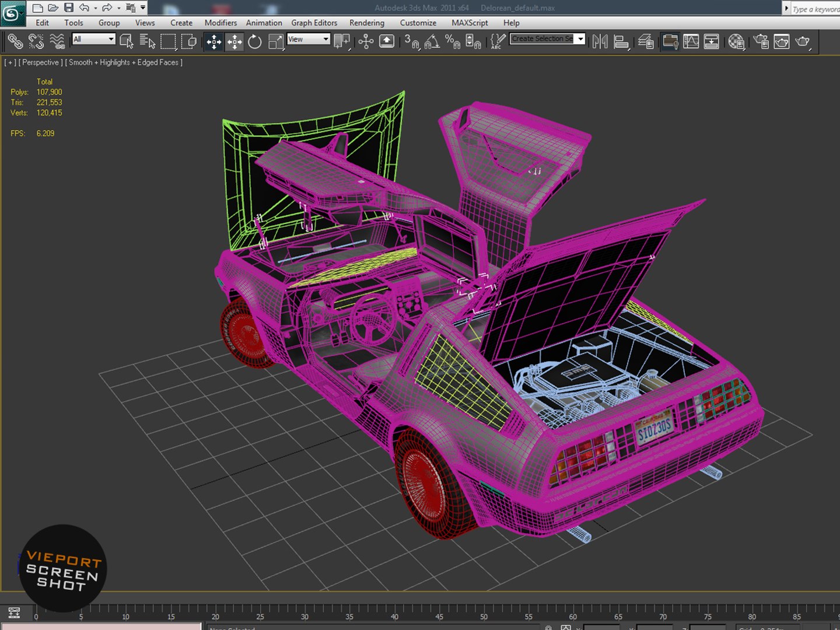Click the Perspective viewport label
The image size is (840, 630).
tap(40, 62)
